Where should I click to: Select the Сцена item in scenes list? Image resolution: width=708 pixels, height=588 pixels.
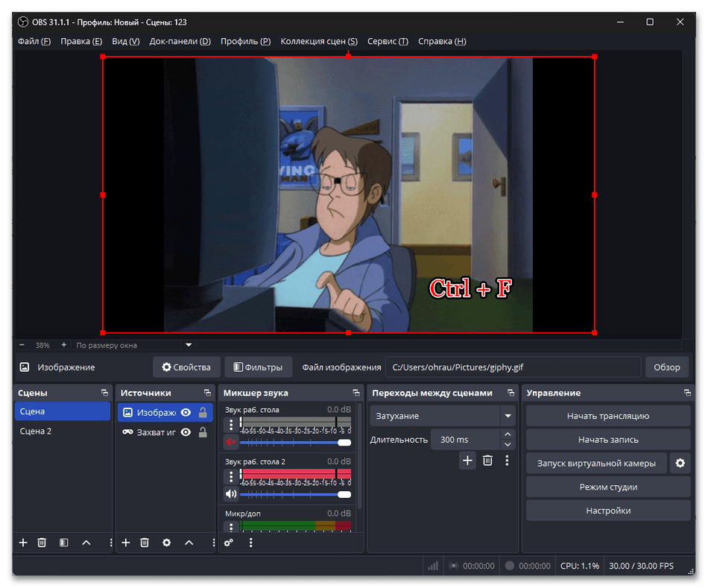(x=63, y=411)
